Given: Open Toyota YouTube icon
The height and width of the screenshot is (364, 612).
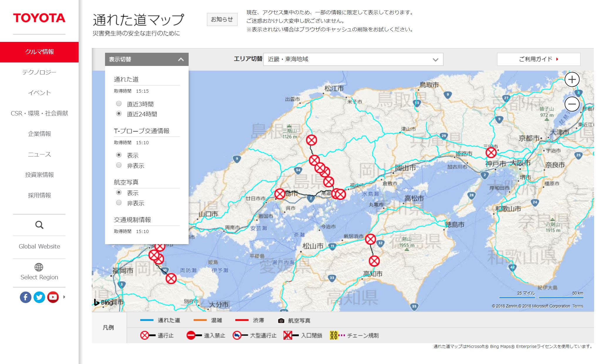Looking at the screenshot, I should click(x=53, y=297).
